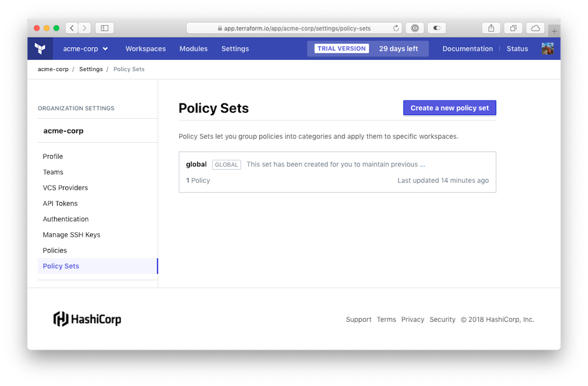Go back with Safari's back arrow
The width and height of the screenshot is (588, 386).
72,28
